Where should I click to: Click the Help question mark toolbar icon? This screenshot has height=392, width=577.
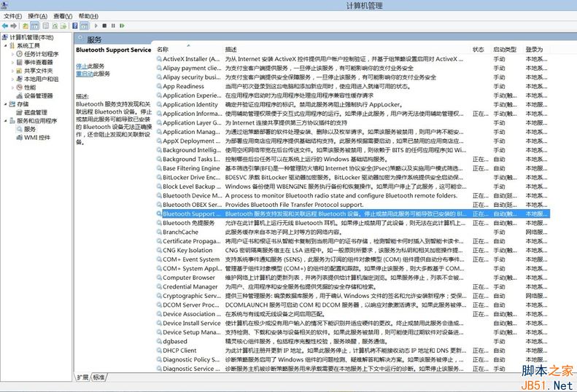[x=74, y=26]
